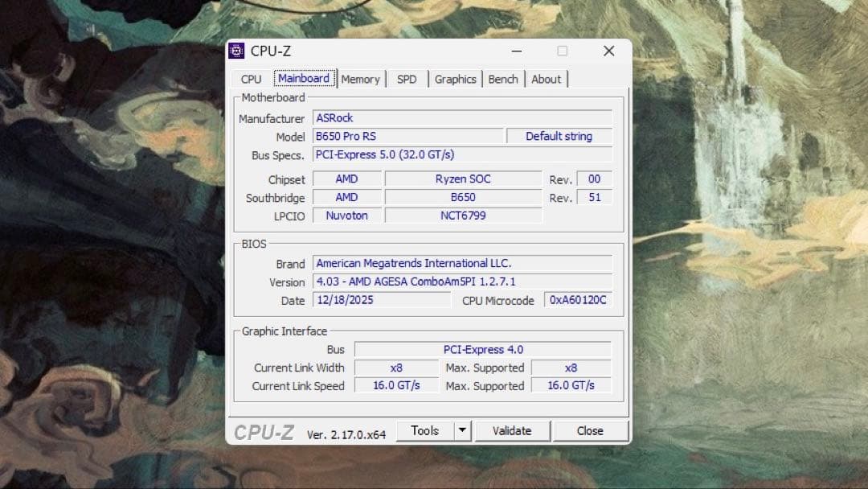Click the Ver. 2.17.0.x64 version text
This screenshot has height=489, width=868.
pos(346,435)
